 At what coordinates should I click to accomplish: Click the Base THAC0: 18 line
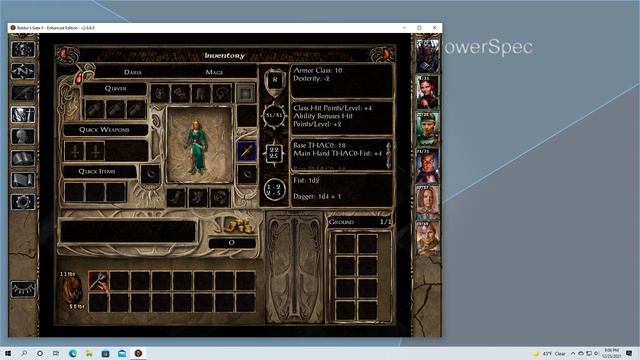coord(319,145)
